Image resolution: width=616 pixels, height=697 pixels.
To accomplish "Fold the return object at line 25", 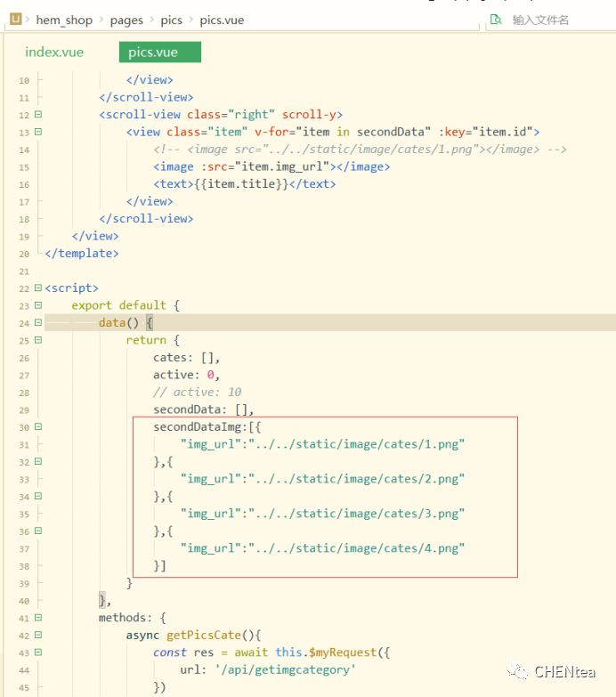I will point(37,340).
